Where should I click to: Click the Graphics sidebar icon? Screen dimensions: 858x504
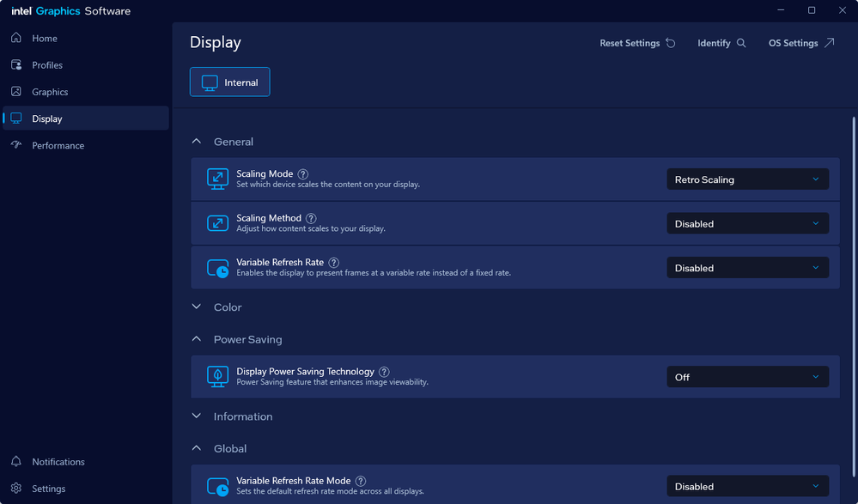16,91
